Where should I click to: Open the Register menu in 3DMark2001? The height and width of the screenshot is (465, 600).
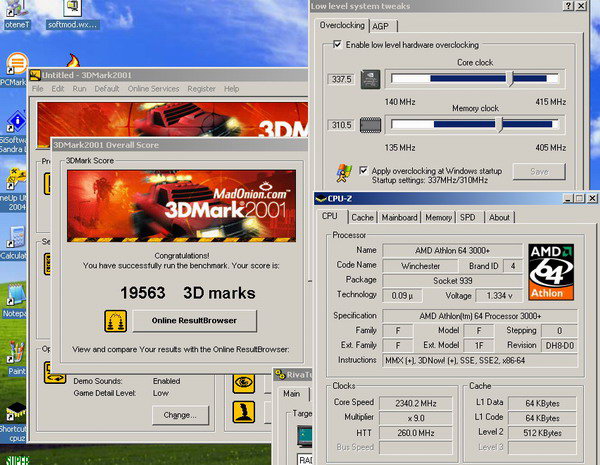tap(201, 89)
